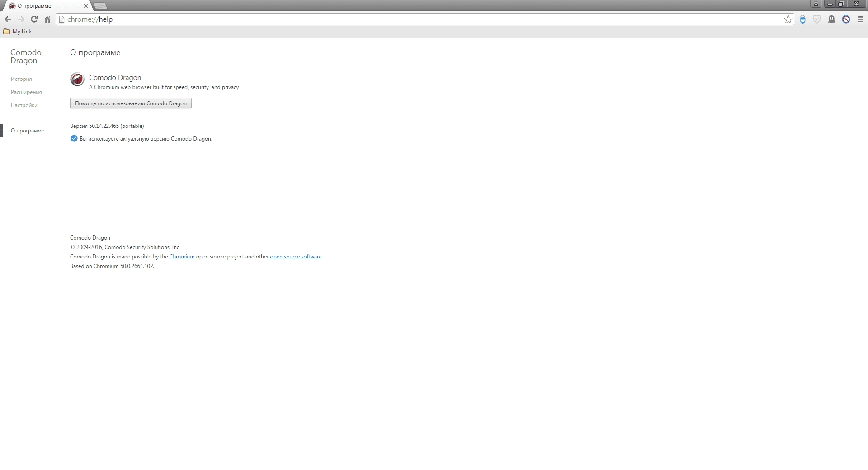Restore down the browser window
This screenshot has height=470, width=868.
coord(841,4)
